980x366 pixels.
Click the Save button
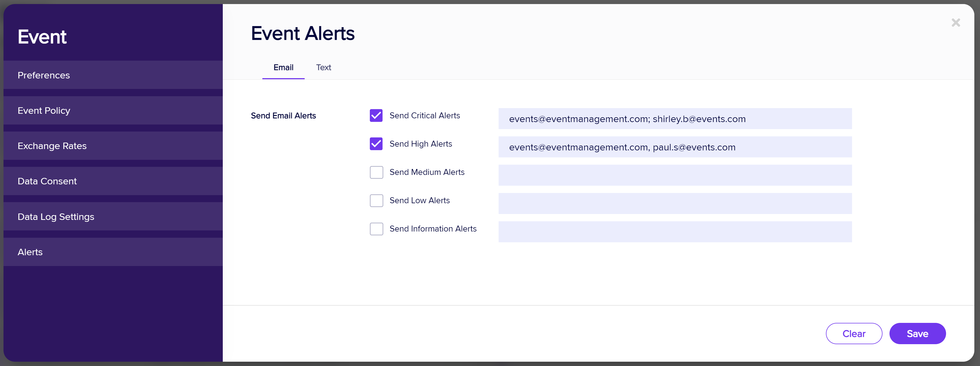coord(917,334)
